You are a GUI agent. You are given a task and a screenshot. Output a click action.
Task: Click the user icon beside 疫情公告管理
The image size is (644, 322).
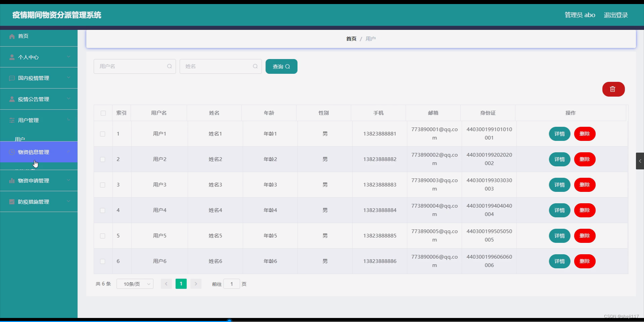point(12,99)
